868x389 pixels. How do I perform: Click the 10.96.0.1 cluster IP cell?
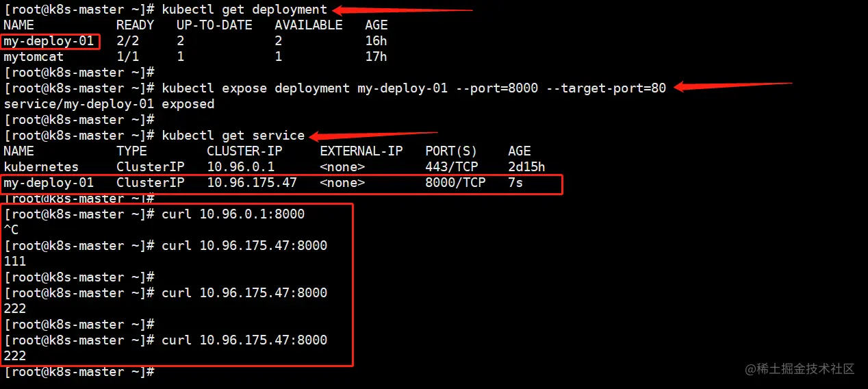[x=240, y=167]
